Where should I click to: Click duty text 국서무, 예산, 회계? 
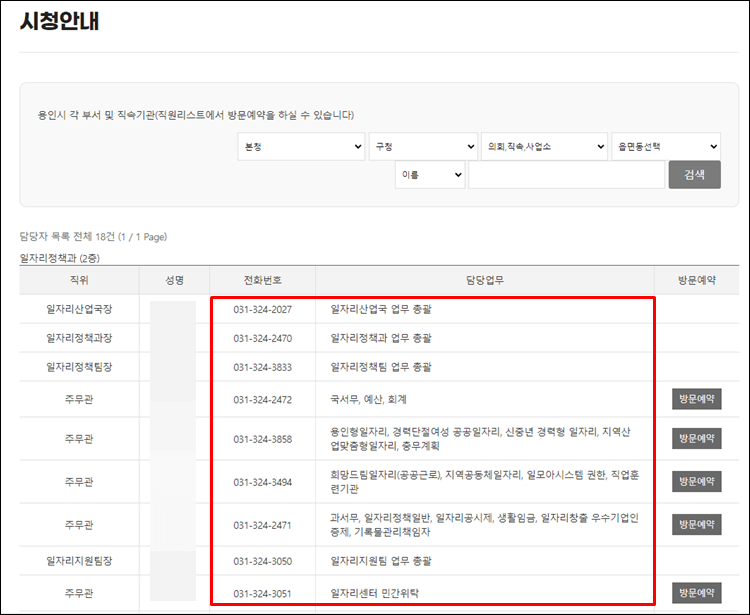click(368, 399)
